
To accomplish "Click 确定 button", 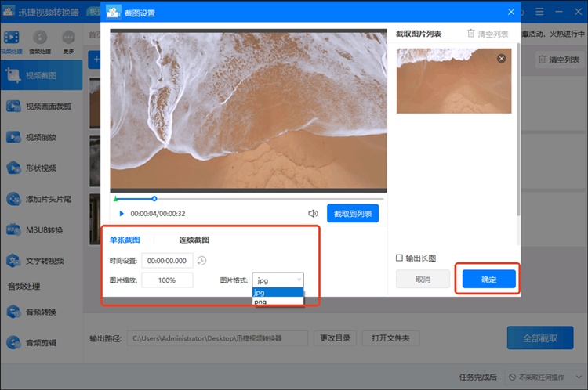I will (x=488, y=280).
